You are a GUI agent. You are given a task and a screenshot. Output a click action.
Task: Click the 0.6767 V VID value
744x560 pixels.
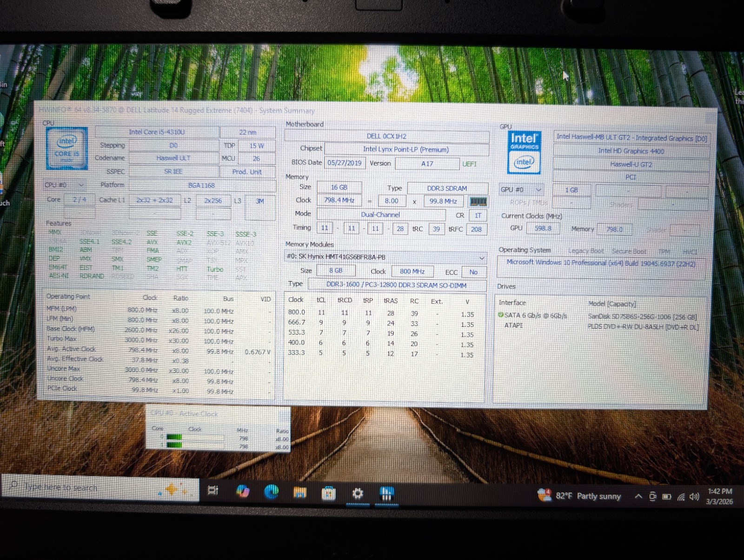[258, 352]
